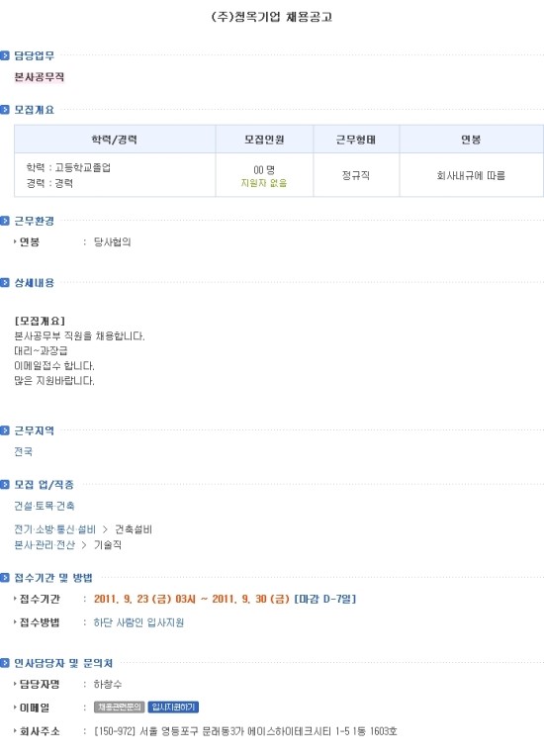Click the 근무지역 section arrow icon
This screenshot has width=544, height=756.
5,430
